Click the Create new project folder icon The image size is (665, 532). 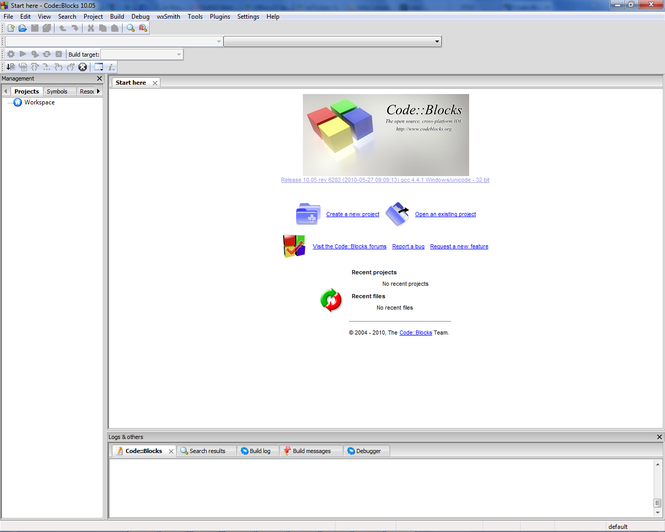308,214
